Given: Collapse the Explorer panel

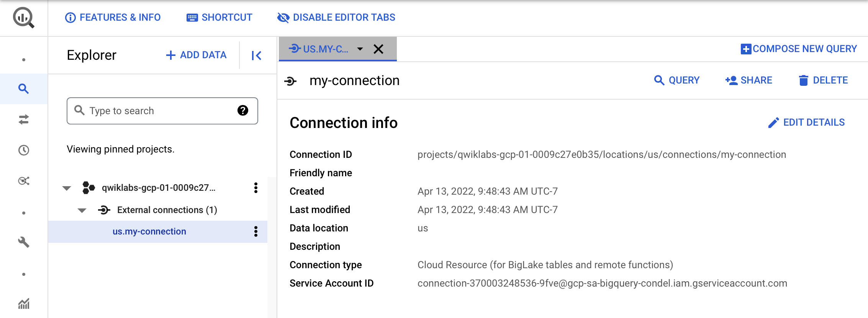Looking at the screenshot, I should pyautogui.click(x=256, y=56).
